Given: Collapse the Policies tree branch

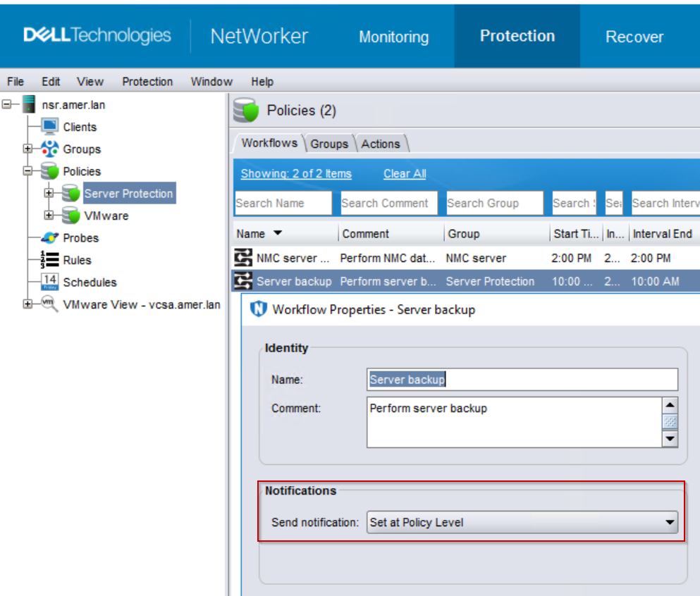Looking at the screenshot, I should point(29,171).
